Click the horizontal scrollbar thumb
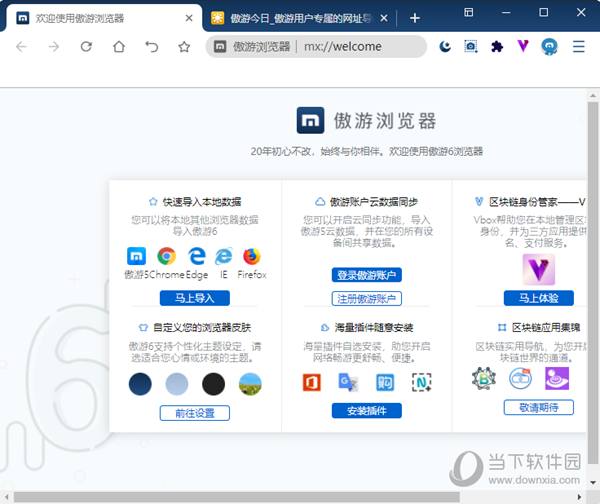600x504 pixels. click(x=237, y=497)
